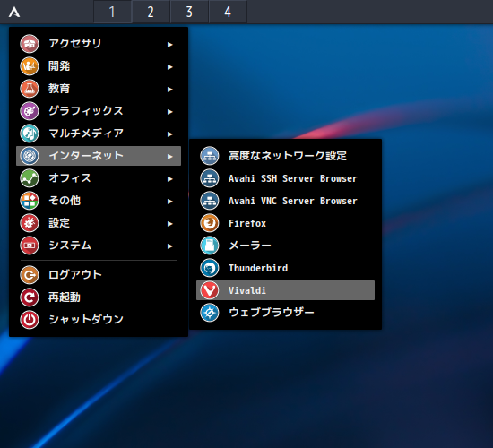
Task: Click the シャットダウン power icon
Action: coord(30,319)
